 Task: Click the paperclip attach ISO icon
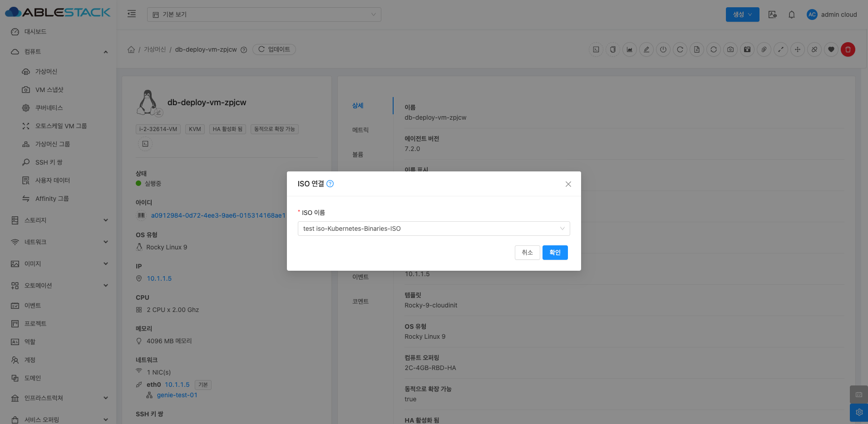(764, 49)
